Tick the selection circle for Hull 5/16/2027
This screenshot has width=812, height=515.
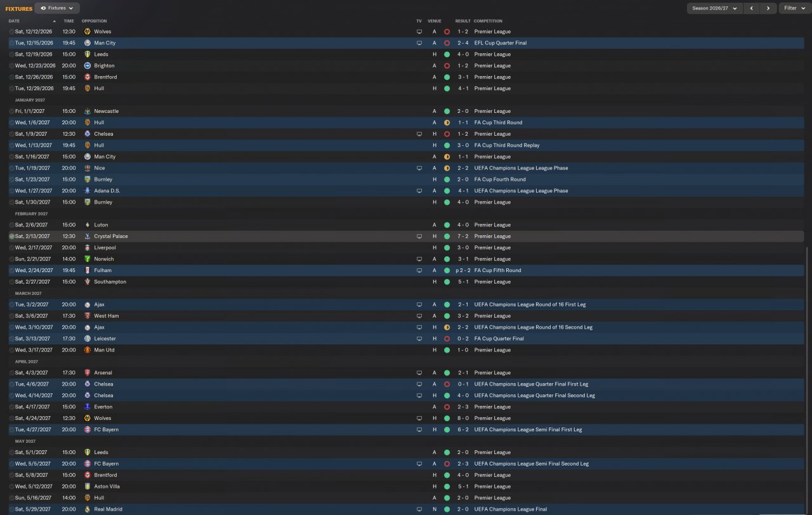(11, 498)
